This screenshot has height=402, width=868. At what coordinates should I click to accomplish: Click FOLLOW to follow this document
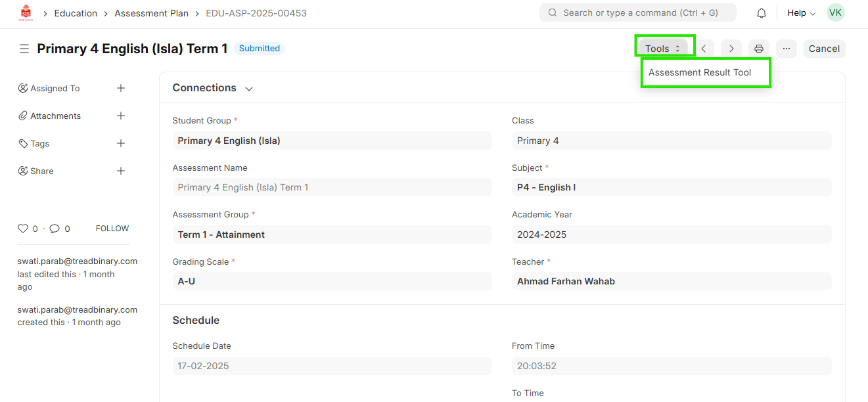112,229
